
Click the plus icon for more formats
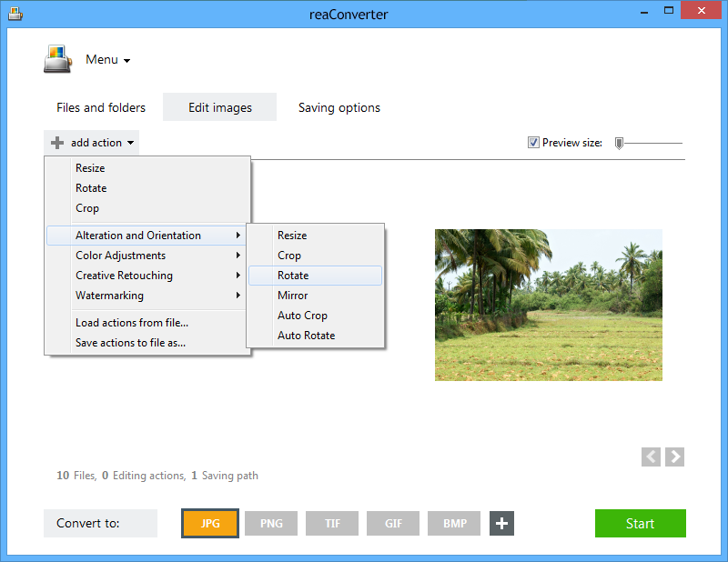pos(501,524)
